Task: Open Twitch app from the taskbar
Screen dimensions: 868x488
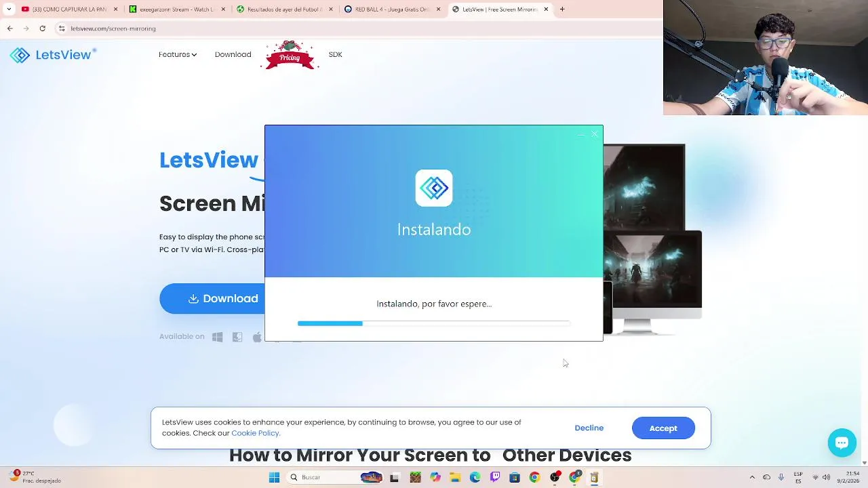Action: tap(495, 478)
